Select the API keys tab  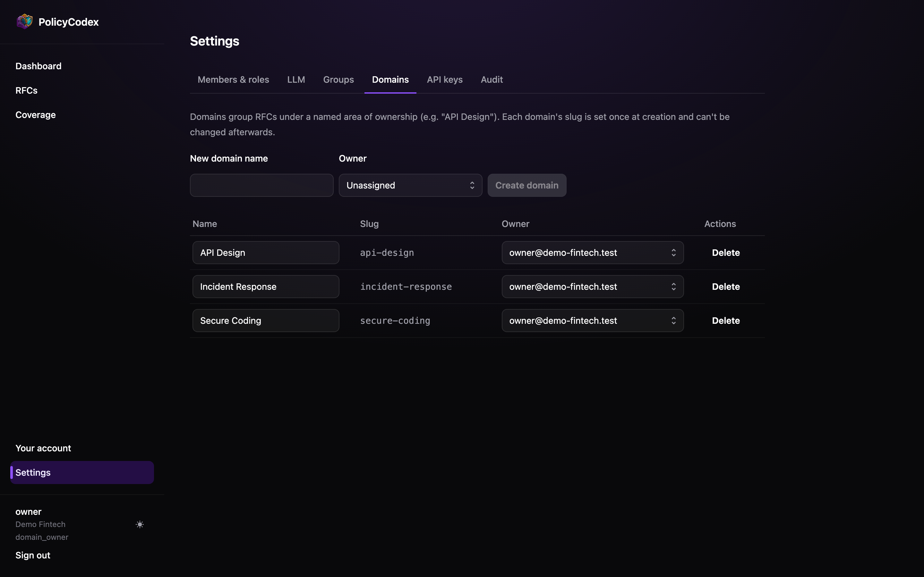click(444, 80)
